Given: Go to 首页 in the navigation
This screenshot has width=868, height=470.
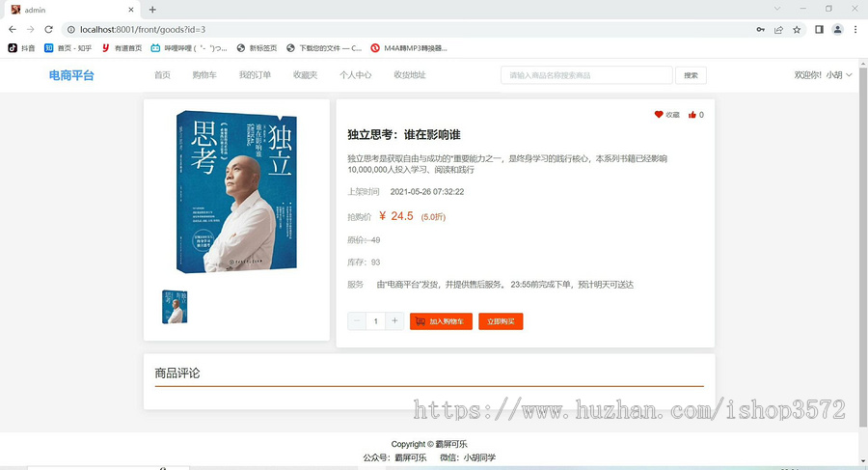Looking at the screenshot, I should tap(162, 75).
